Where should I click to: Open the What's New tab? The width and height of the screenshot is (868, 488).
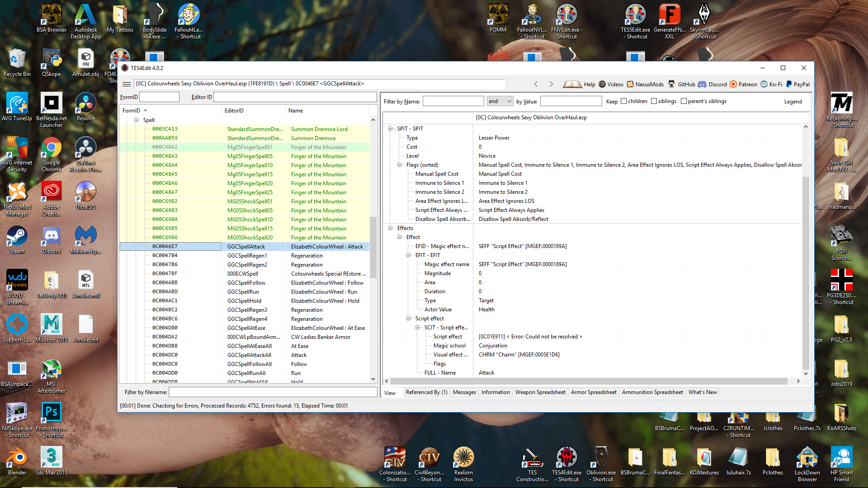[703, 392]
